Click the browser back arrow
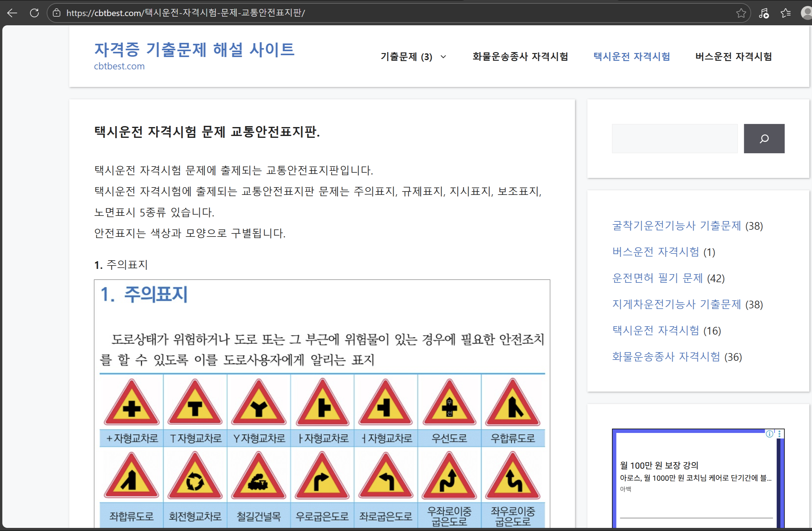This screenshot has width=812, height=531. click(12, 13)
